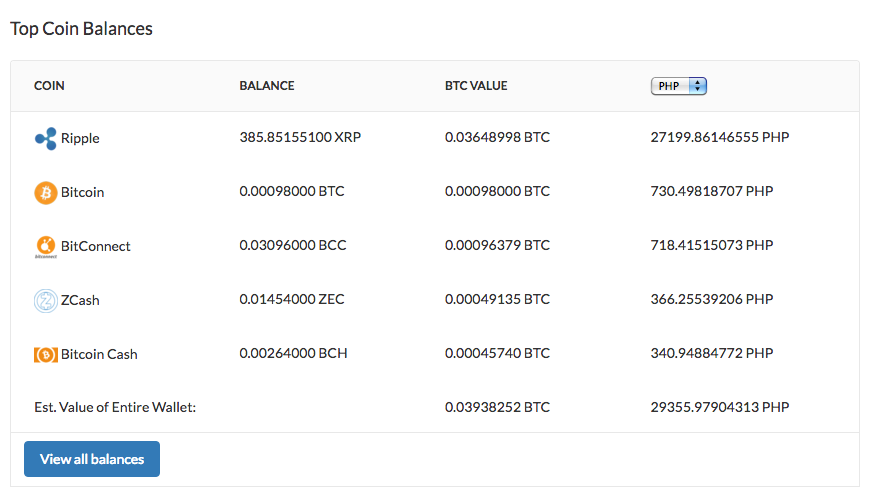Click the BTC VALUE column header
Viewport: 869px width, 501px height.
tap(476, 86)
